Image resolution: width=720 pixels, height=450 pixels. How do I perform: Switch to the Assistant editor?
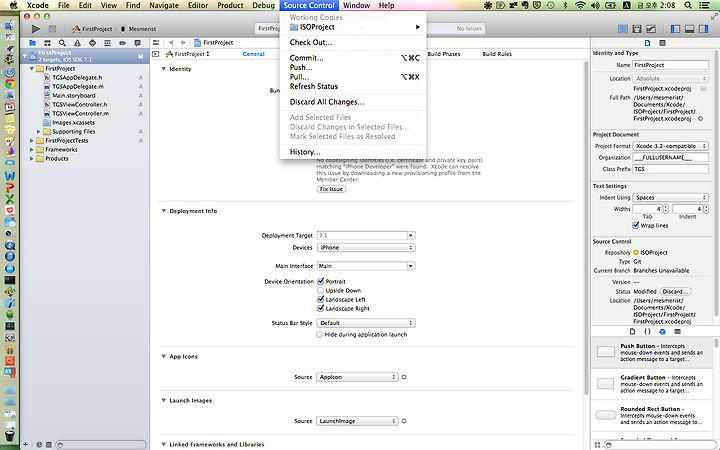pos(637,29)
